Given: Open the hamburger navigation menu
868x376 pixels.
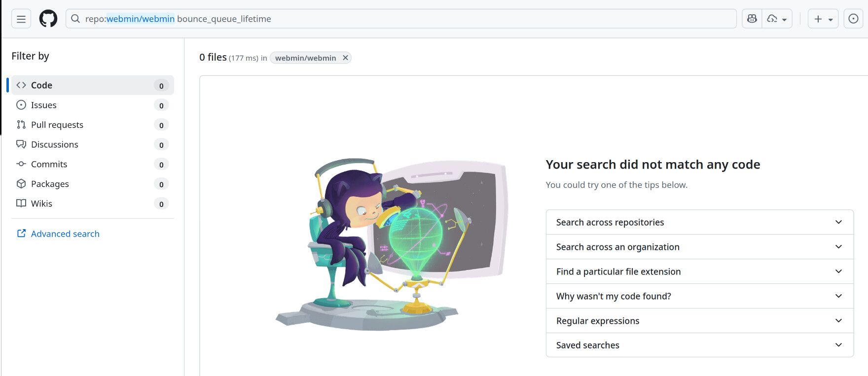Looking at the screenshot, I should click(x=21, y=19).
